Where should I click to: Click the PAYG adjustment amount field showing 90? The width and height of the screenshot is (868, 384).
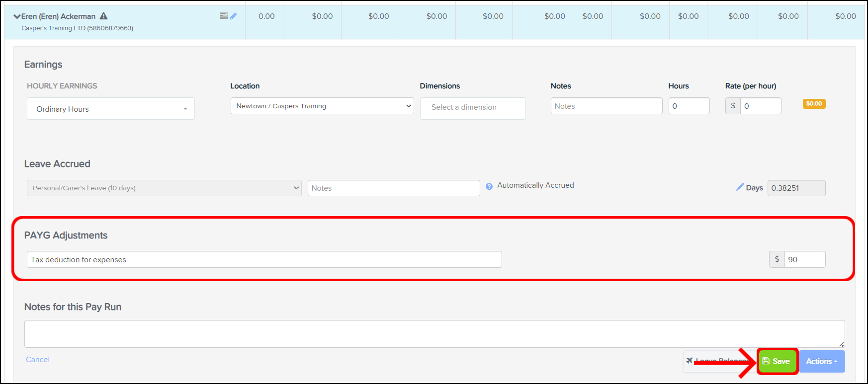(x=804, y=259)
